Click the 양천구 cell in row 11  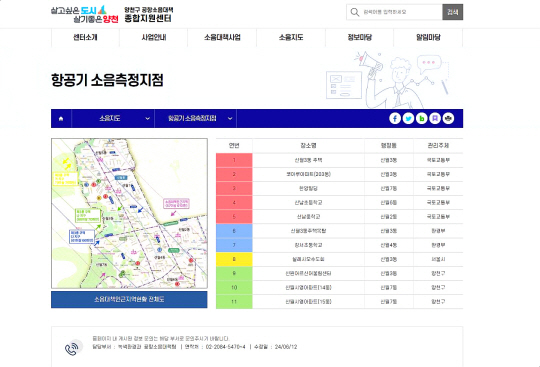[x=438, y=302]
